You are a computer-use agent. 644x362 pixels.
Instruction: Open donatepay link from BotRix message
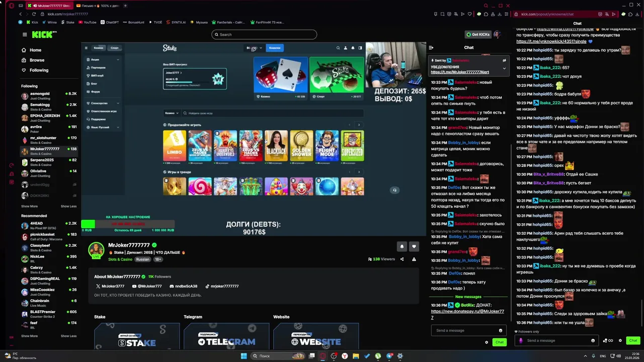[x=467, y=314]
